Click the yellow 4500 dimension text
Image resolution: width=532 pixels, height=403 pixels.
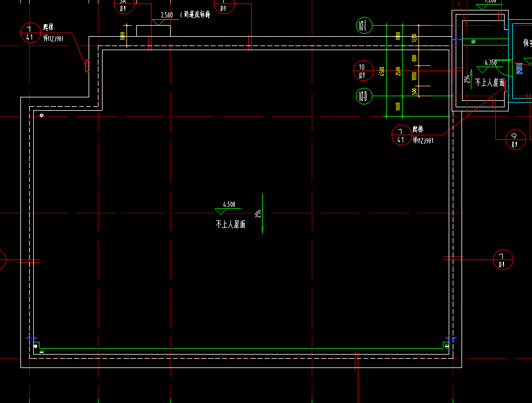pos(382,71)
